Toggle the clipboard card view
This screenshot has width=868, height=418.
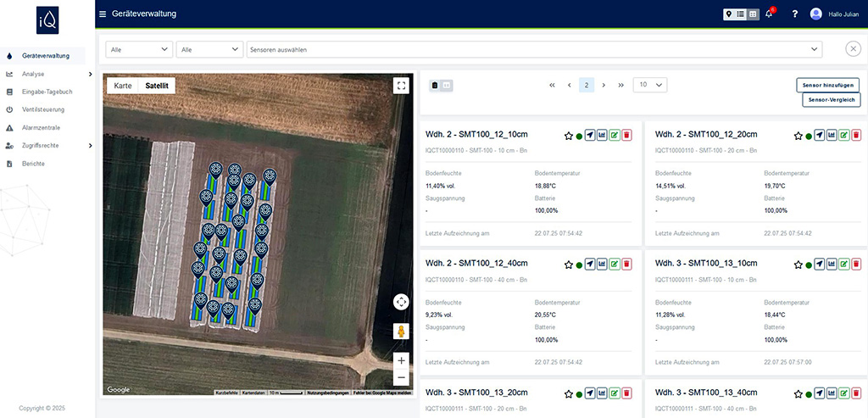[x=435, y=86]
